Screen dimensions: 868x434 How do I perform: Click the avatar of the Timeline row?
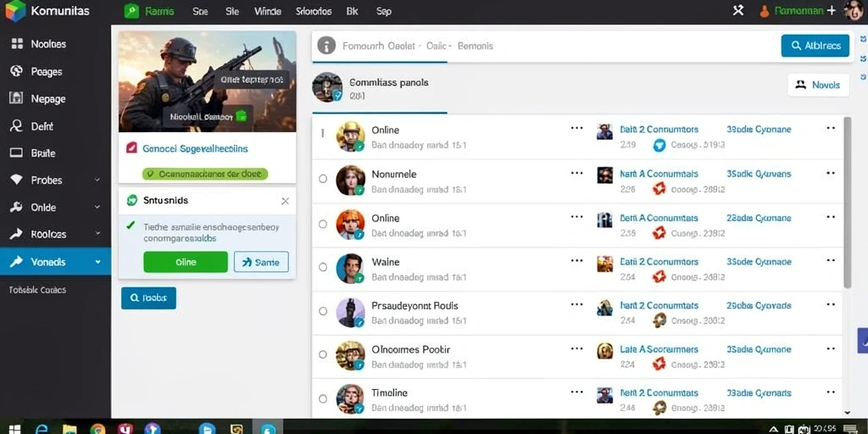click(x=350, y=399)
